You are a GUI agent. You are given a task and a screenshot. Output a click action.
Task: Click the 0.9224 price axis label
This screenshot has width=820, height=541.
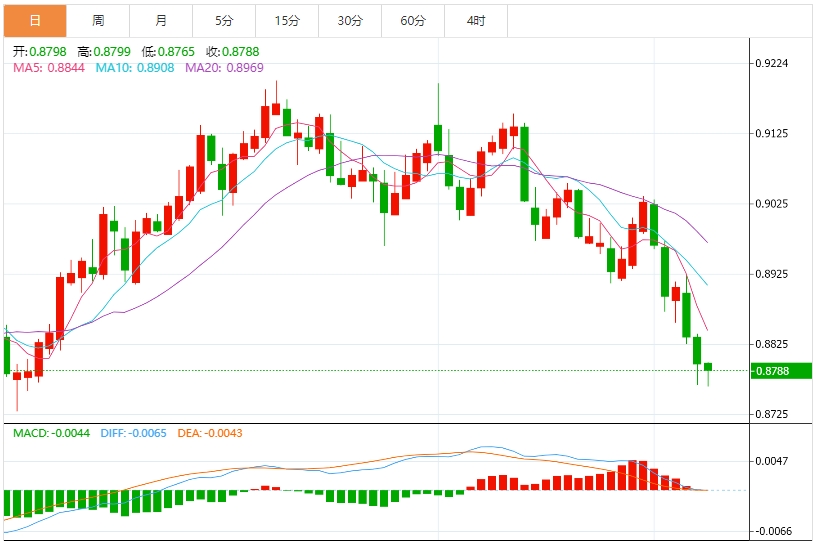pos(772,63)
